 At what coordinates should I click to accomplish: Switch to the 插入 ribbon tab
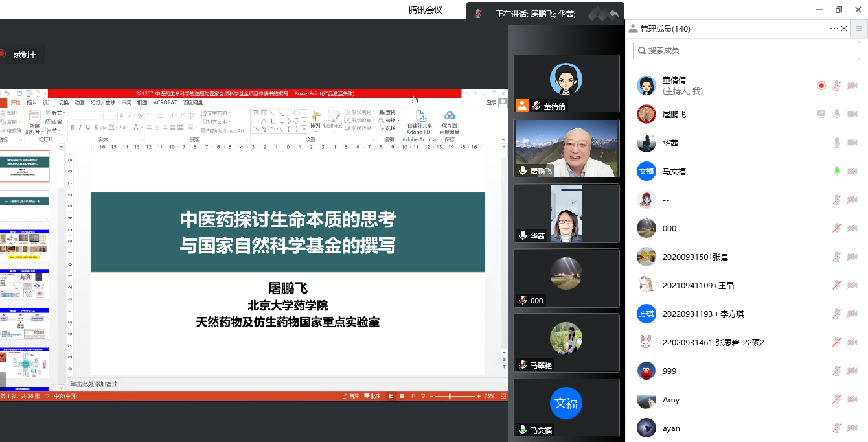[x=31, y=102]
